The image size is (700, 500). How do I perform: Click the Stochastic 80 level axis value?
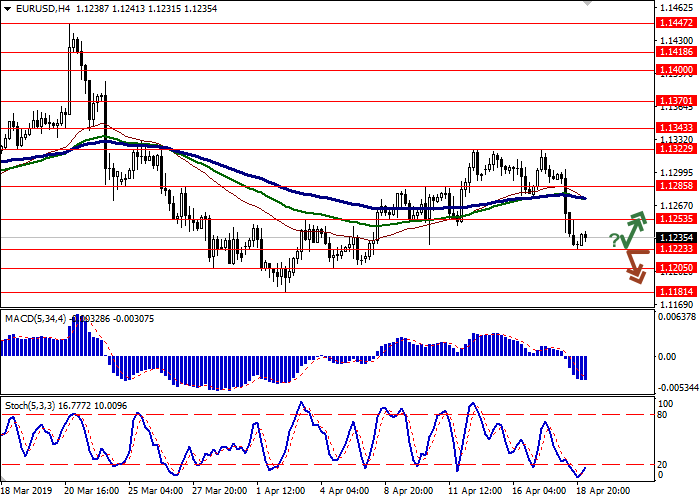click(x=663, y=414)
